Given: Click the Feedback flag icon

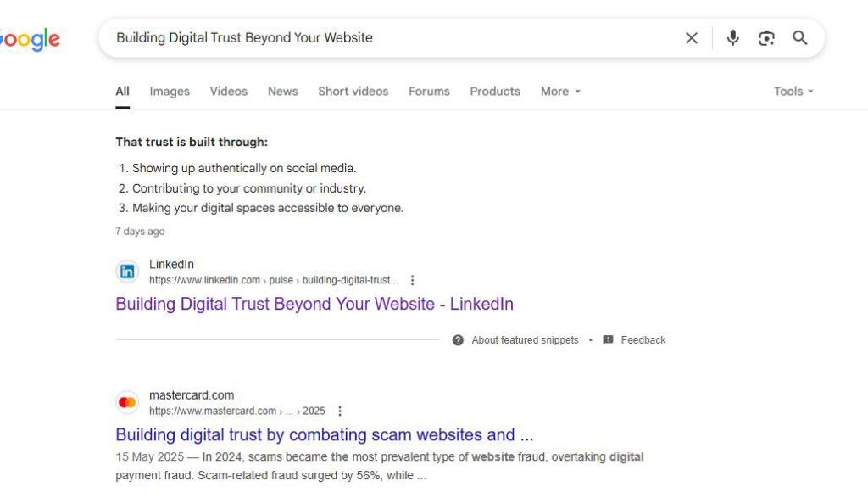Looking at the screenshot, I should (608, 340).
